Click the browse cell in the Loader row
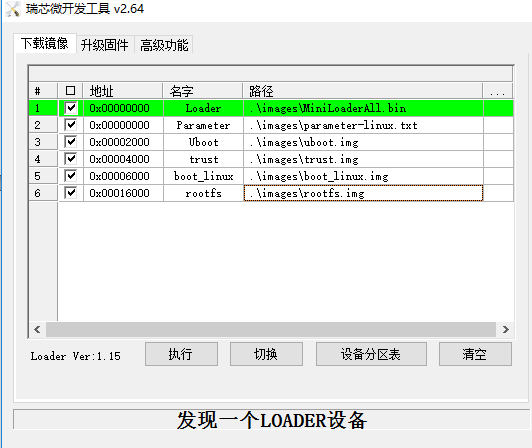This screenshot has height=448, width=532. pos(498,108)
